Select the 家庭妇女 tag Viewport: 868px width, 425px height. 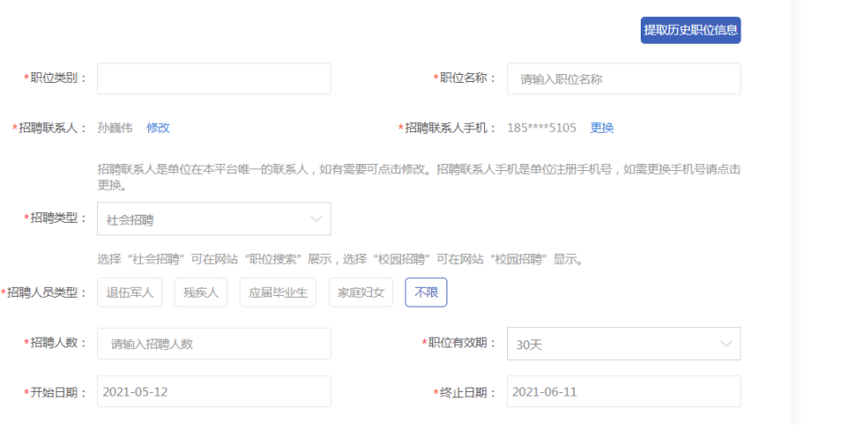tap(360, 292)
